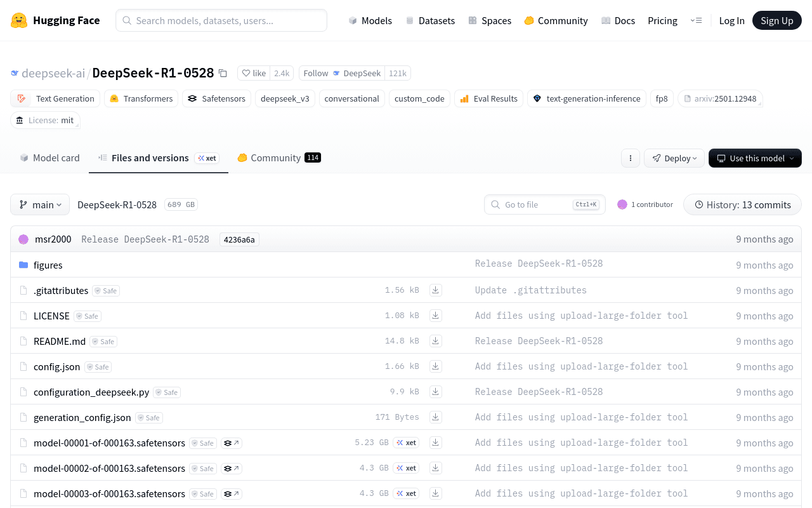
Task: Click the msr2000 avatar
Action: pos(23,239)
